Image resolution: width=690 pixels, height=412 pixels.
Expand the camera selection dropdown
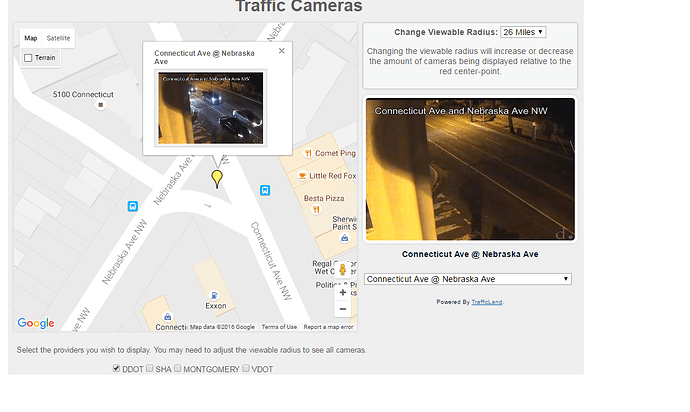point(468,279)
